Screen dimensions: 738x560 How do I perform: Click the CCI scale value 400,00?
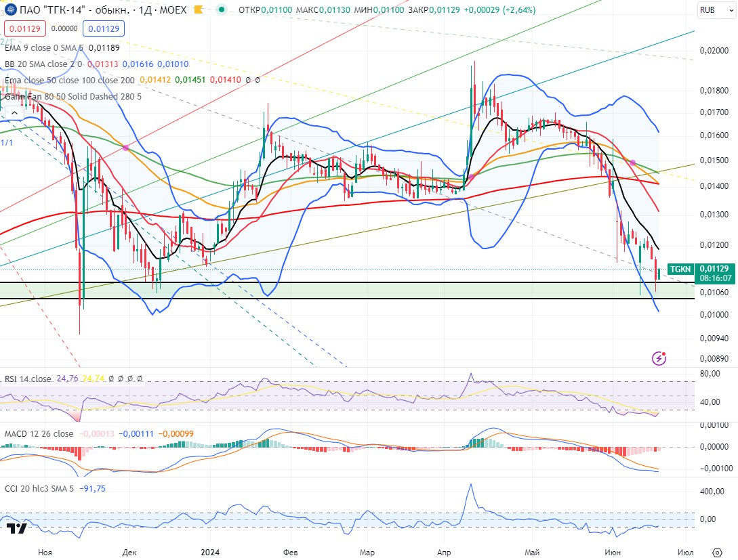pyautogui.click(x=712, y=492)
